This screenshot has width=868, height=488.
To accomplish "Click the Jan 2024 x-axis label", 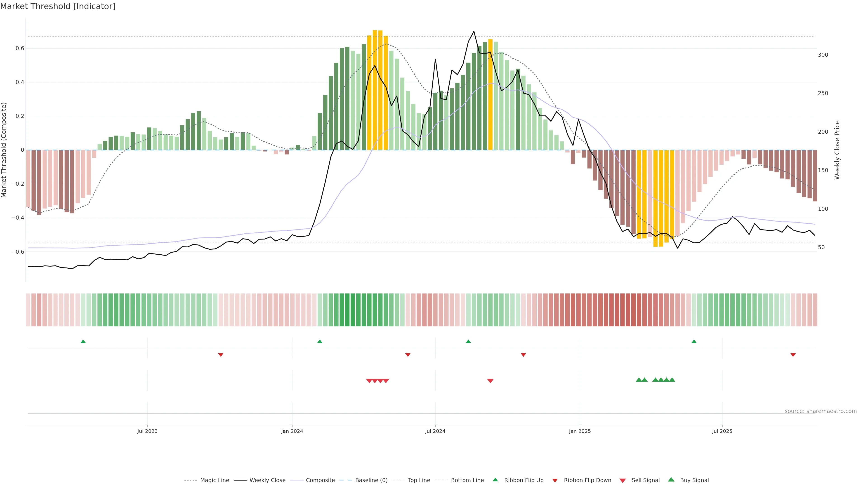I will pos(292,431).
